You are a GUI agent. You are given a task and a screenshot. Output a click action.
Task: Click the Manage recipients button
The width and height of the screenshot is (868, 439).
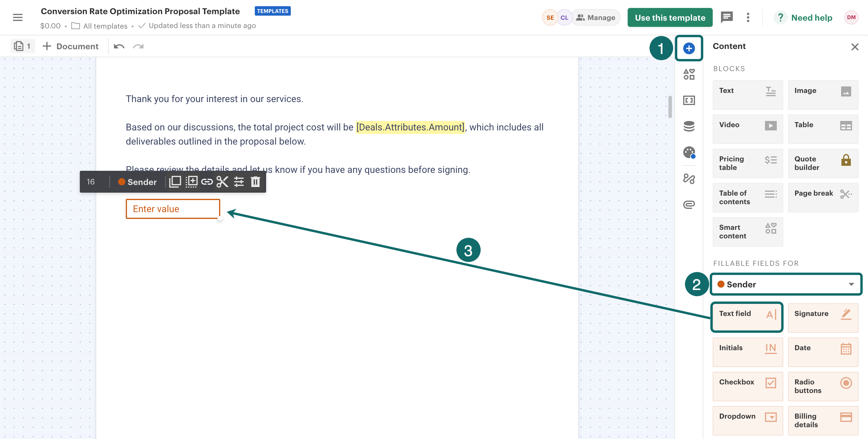(596, 17)
